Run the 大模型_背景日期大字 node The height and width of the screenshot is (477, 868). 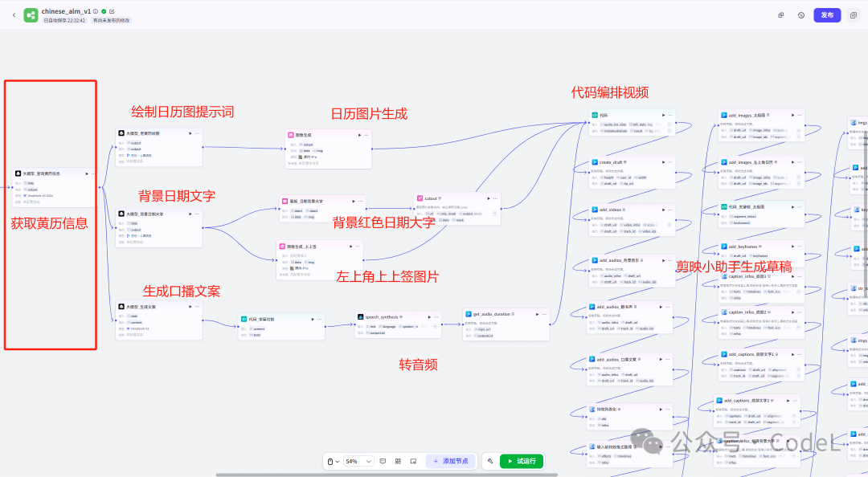[190, 214]
